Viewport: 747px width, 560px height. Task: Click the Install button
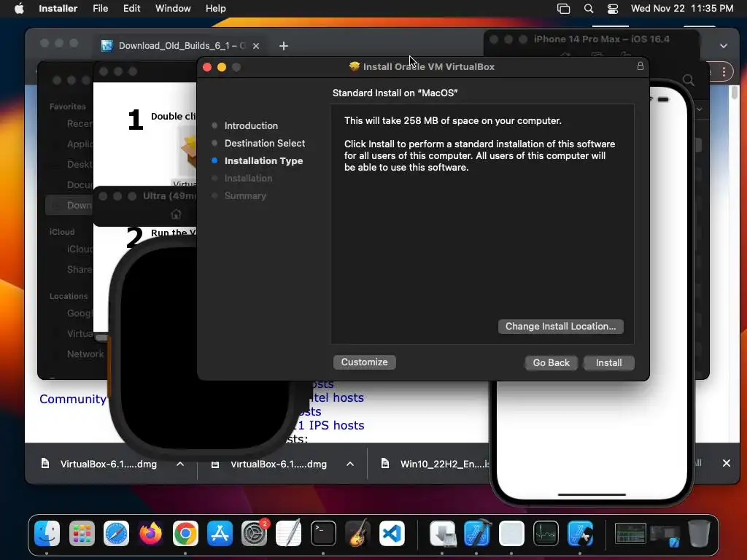[x=608, y=363]
